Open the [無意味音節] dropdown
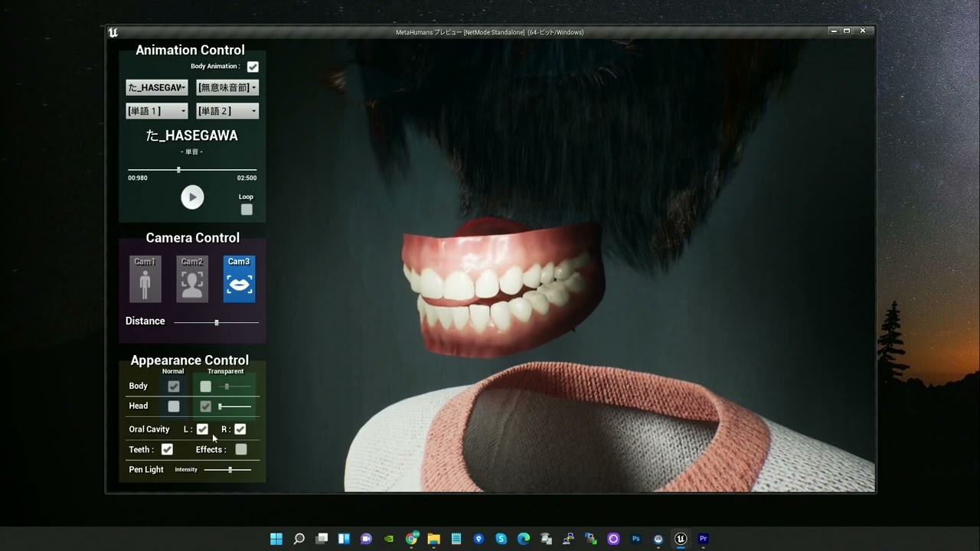Viewport: 980px width, 551px height. [x=227, y=87]
